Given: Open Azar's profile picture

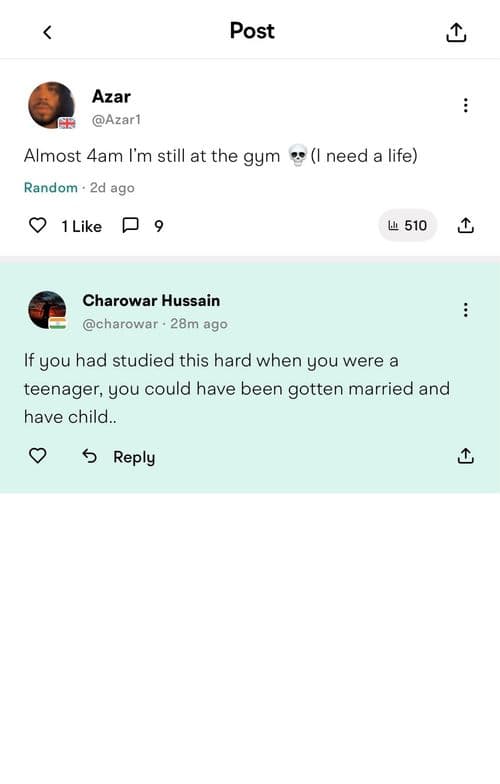Looking at the screenshot, I should coord(52,106).
